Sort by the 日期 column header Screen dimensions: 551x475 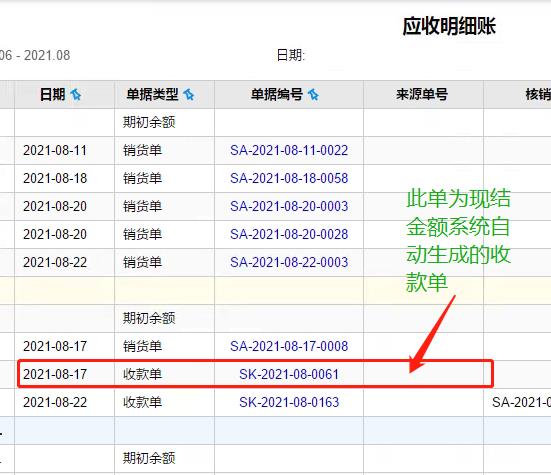point(52,95)
